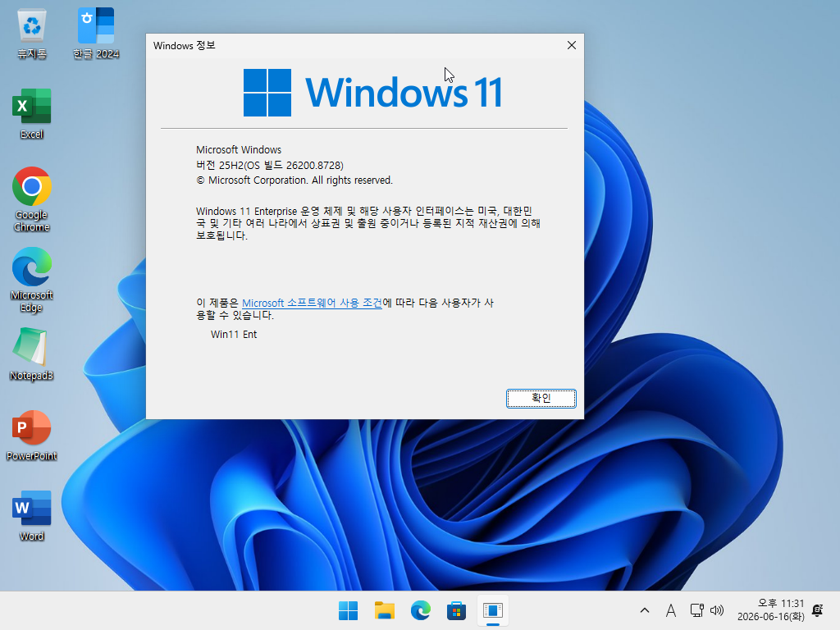Viewport: 840px width, 630px height.
Task: Open the network tray icon
Action: click(x=697, y=610)
